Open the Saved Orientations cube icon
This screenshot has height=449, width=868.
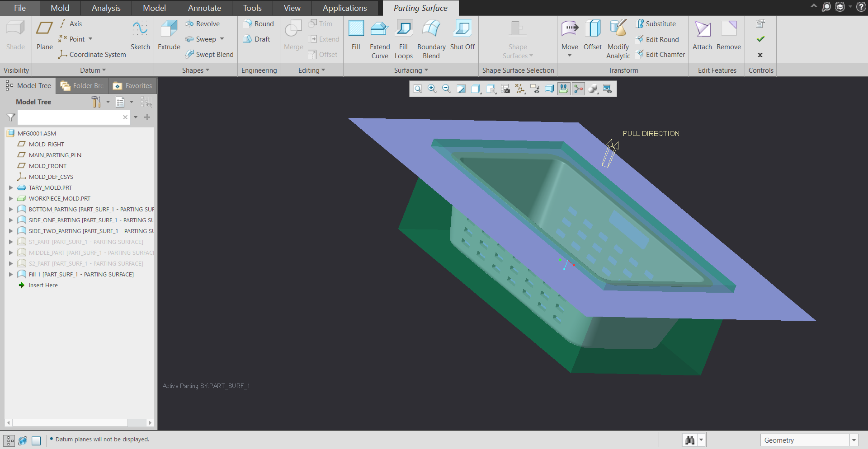point(491,89)
